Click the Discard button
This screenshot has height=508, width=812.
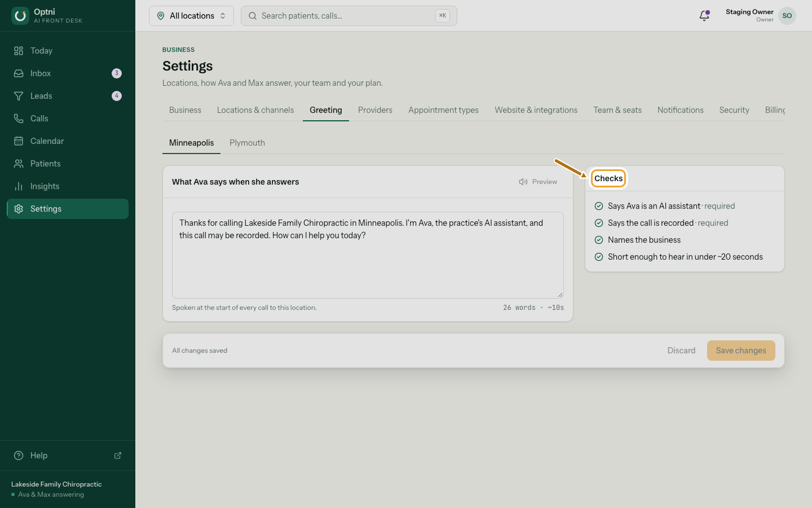681,351
